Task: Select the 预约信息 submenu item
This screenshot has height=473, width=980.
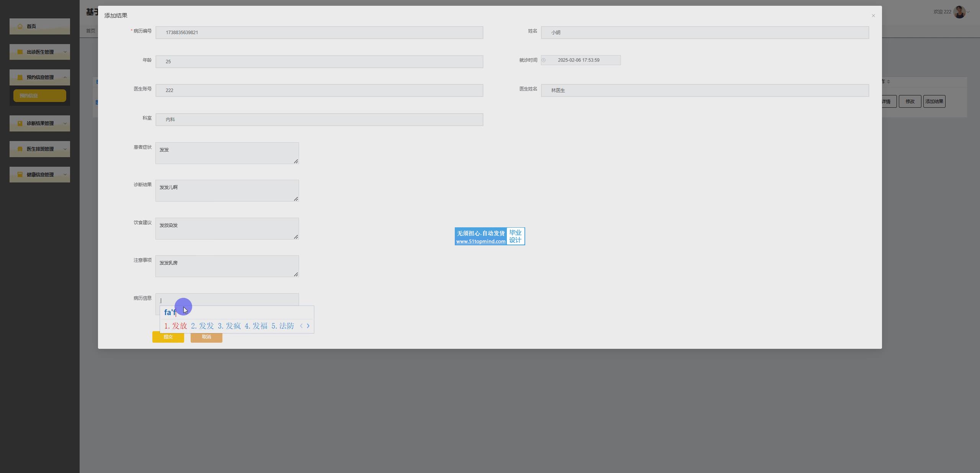Action: pyautogui.click(x=39, y=96)
